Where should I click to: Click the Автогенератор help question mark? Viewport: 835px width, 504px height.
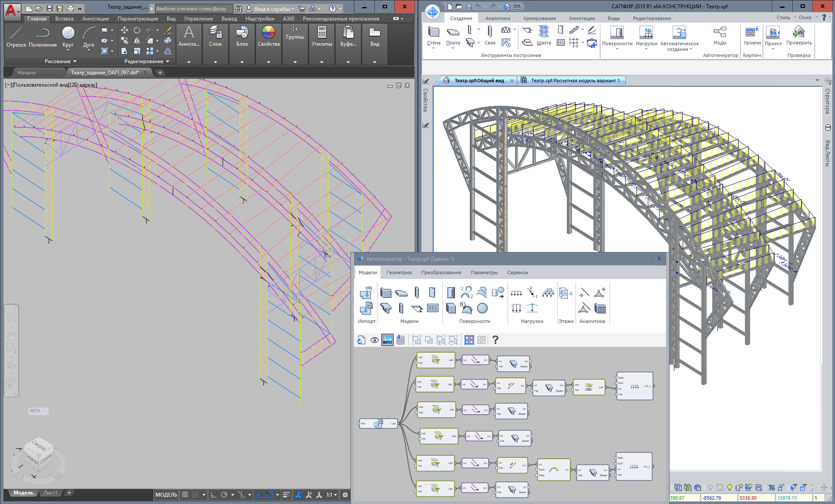pyautogui.click(x=495, y=340)
